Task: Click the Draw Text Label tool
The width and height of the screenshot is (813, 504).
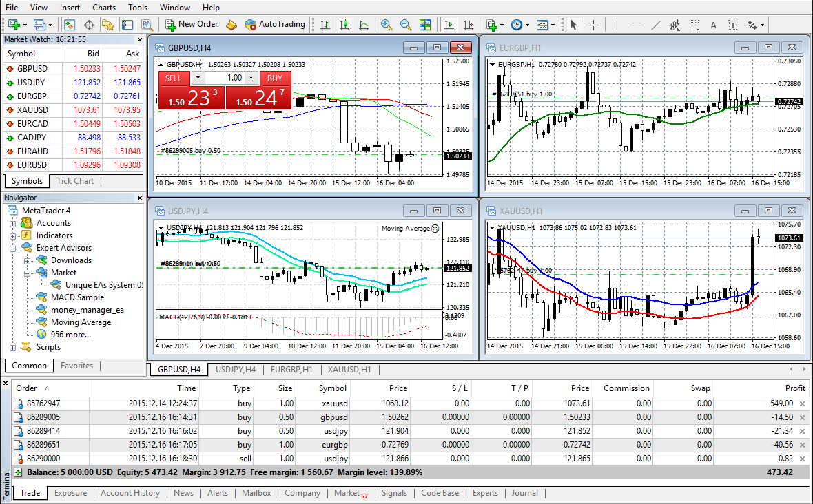Action: [x=732, y=25]
